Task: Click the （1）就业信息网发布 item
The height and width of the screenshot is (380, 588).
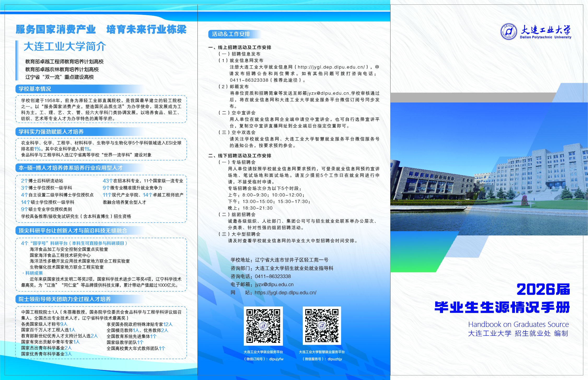Action: pyautogui.click(x=241, y=60)
